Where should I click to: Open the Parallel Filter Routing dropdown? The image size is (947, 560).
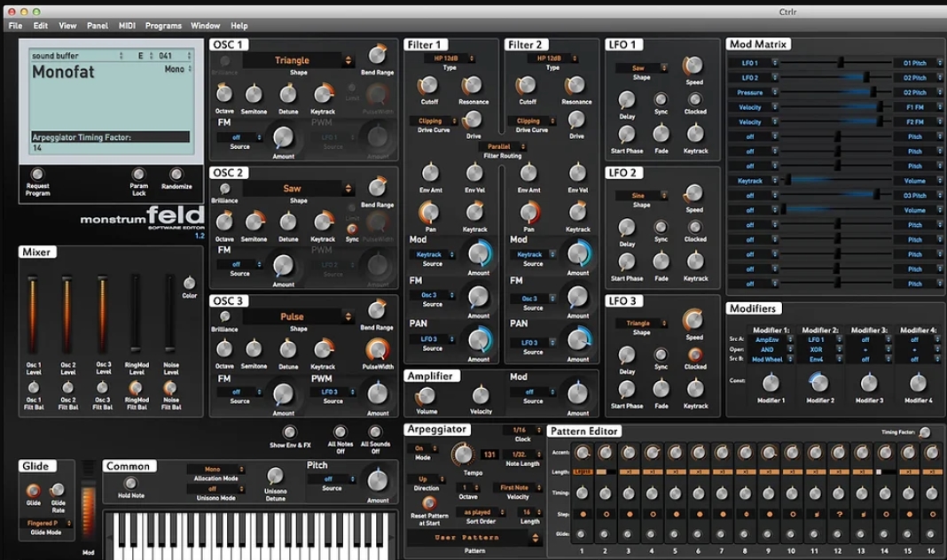pyautogui.click(x=503, y=146)
